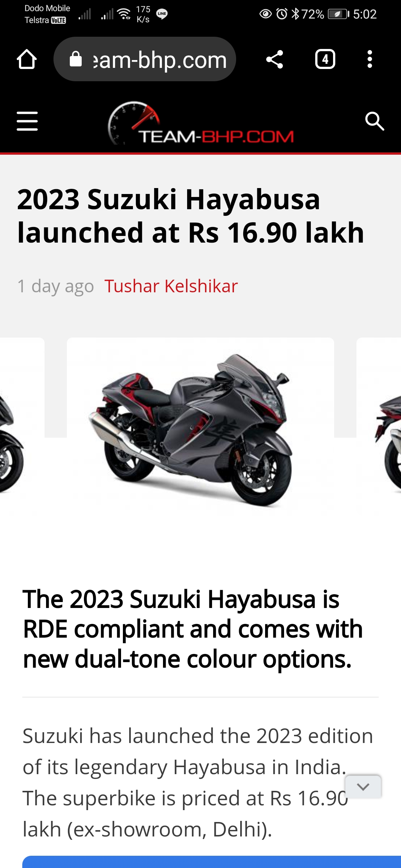Tap the Wi-Fi status icon
This screenshot has height=868, width=401.
pyautogui.click(x=124, y=14)
